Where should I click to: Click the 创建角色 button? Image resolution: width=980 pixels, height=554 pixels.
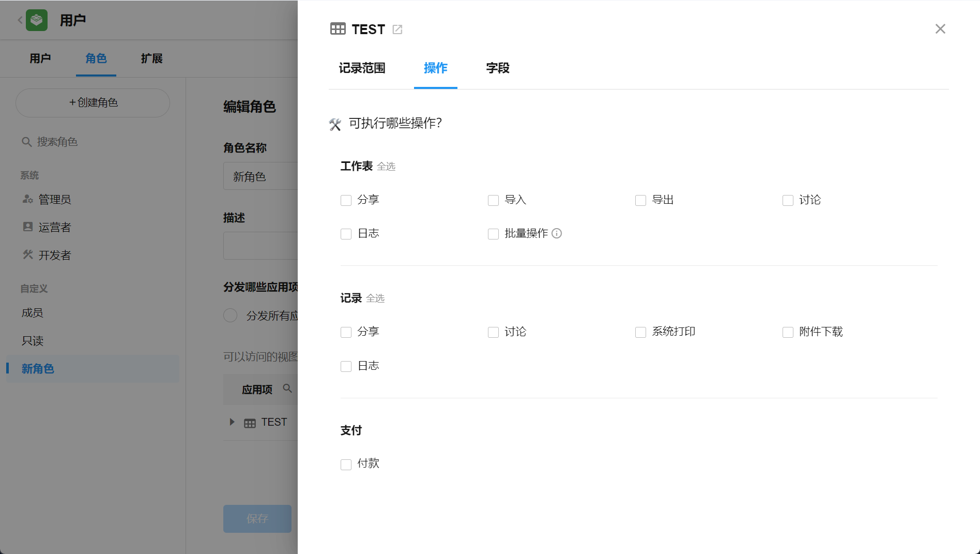[x=93, y=102]
